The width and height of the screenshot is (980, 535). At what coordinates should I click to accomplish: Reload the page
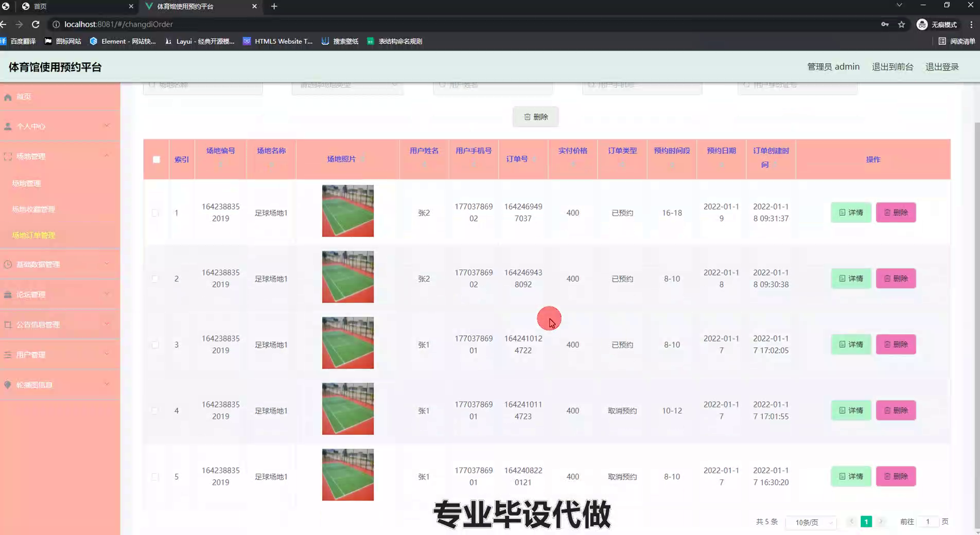(x=36, y=24)
